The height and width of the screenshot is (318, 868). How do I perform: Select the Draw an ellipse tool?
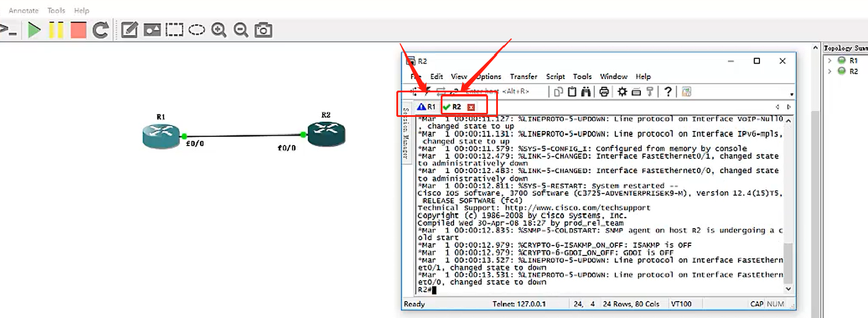[197, 30]
